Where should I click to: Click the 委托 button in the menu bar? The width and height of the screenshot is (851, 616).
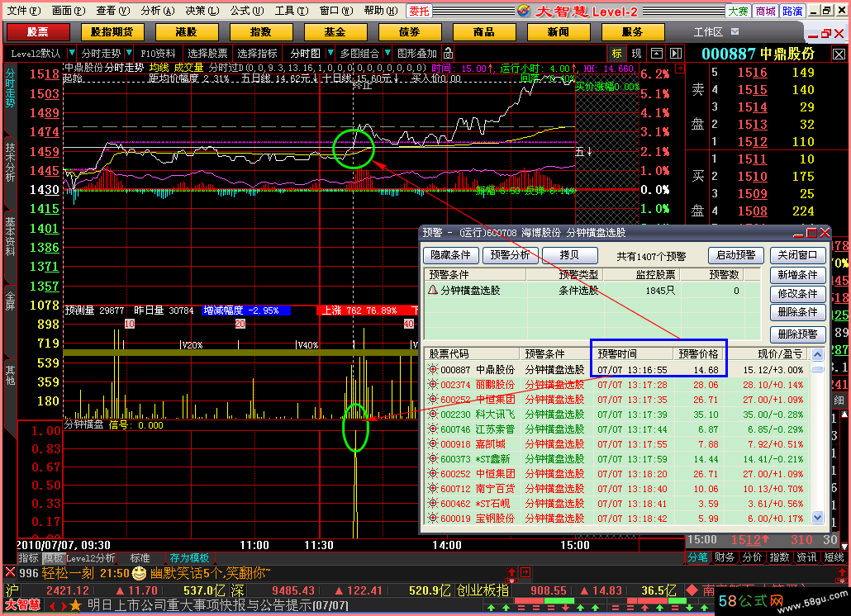pyautogui.click(x=419, y=11)
